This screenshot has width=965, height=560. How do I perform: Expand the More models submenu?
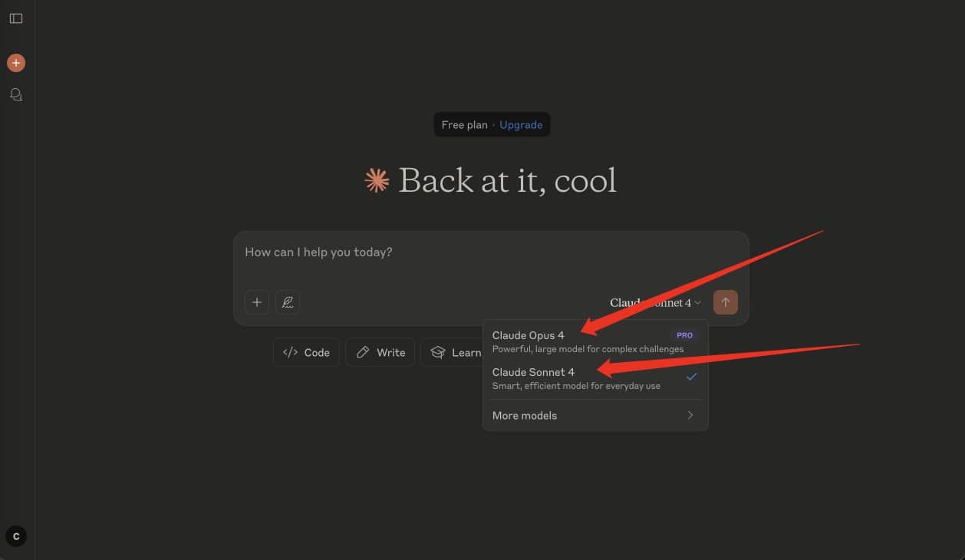pos(594,415)
